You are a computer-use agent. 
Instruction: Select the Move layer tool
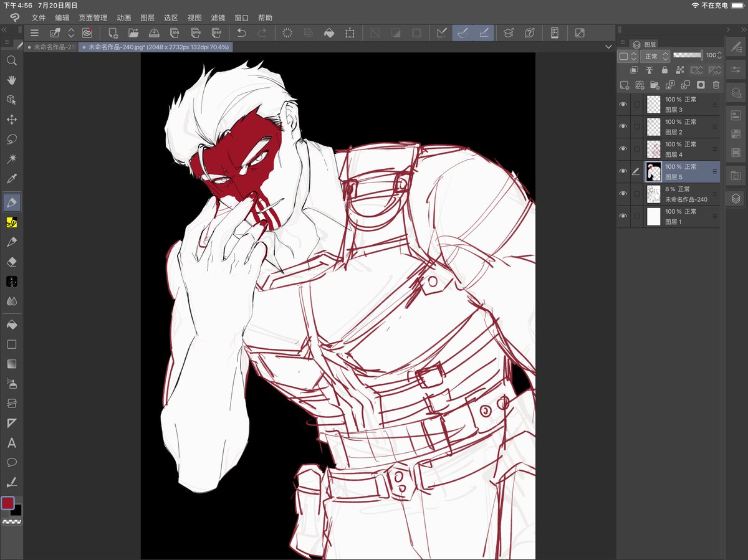tap(11, 119)
